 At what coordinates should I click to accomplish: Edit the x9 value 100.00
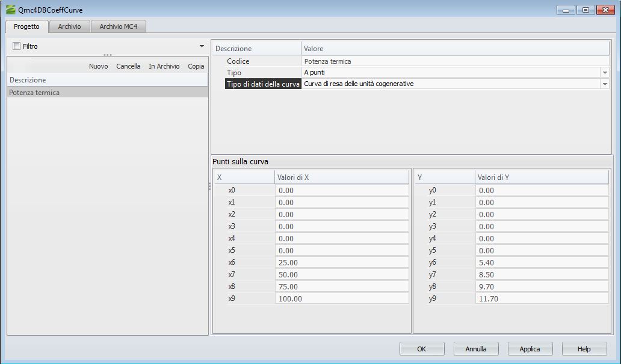click(x=342, y=298)
